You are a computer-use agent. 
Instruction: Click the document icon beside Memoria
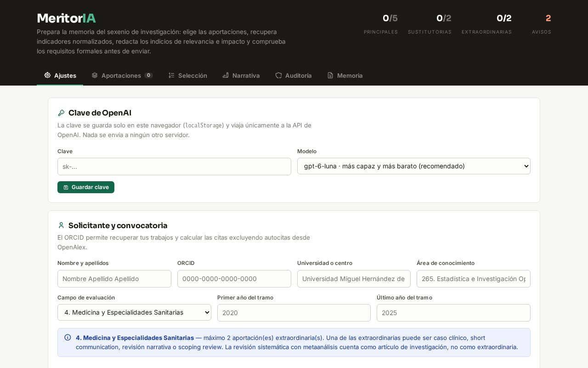click(x=330, y=75)
